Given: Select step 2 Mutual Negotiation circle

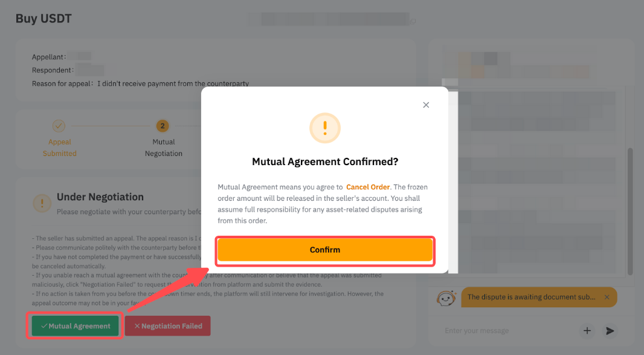Looking at the screenshot, I should [163, 126].
